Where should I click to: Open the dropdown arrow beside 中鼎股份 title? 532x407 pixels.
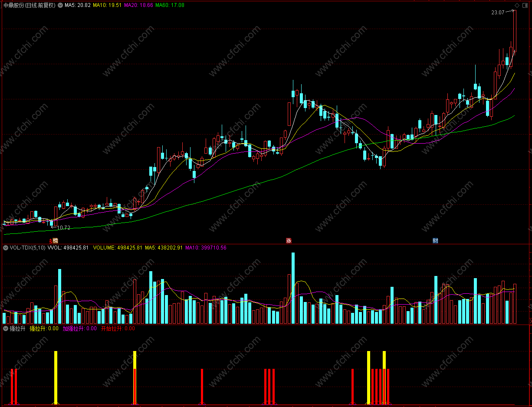[60, 5]
